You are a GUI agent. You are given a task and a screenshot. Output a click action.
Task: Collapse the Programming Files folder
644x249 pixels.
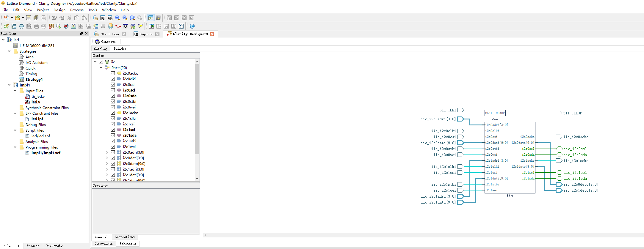click(x=15, y=147)
